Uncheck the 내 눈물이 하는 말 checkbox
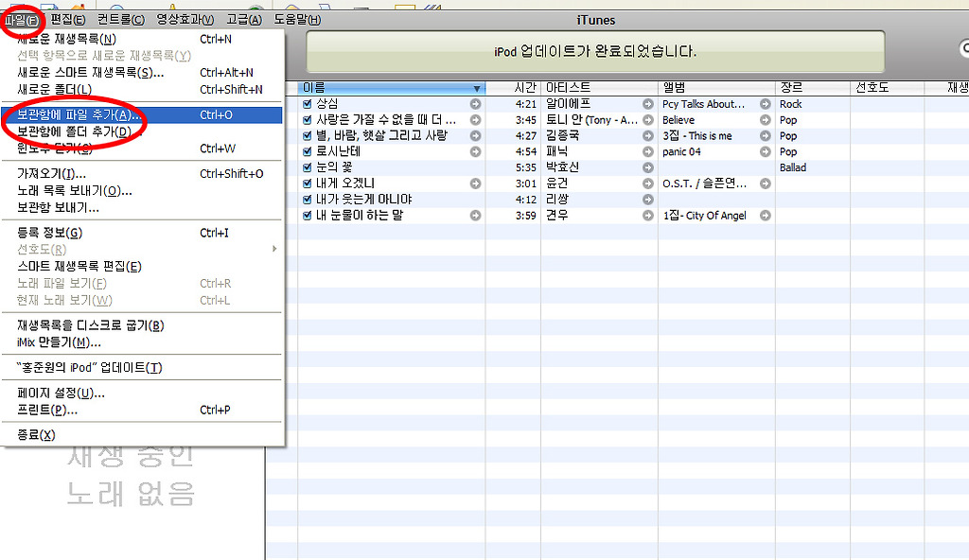 [x=308, y=216]
